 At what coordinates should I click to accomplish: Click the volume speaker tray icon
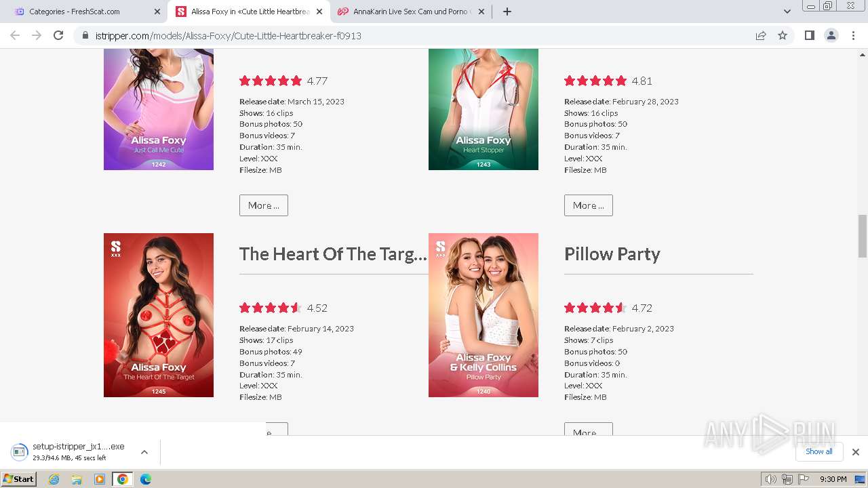point(771,479)
